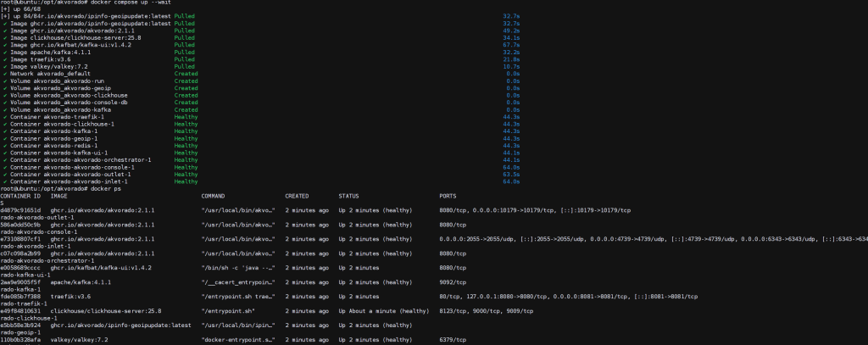The height and width of the screenshot is (345, 868).
Task: Click checkmark beside Container akvorado-akvorado-inlet-1
Action: click(5, 181)
